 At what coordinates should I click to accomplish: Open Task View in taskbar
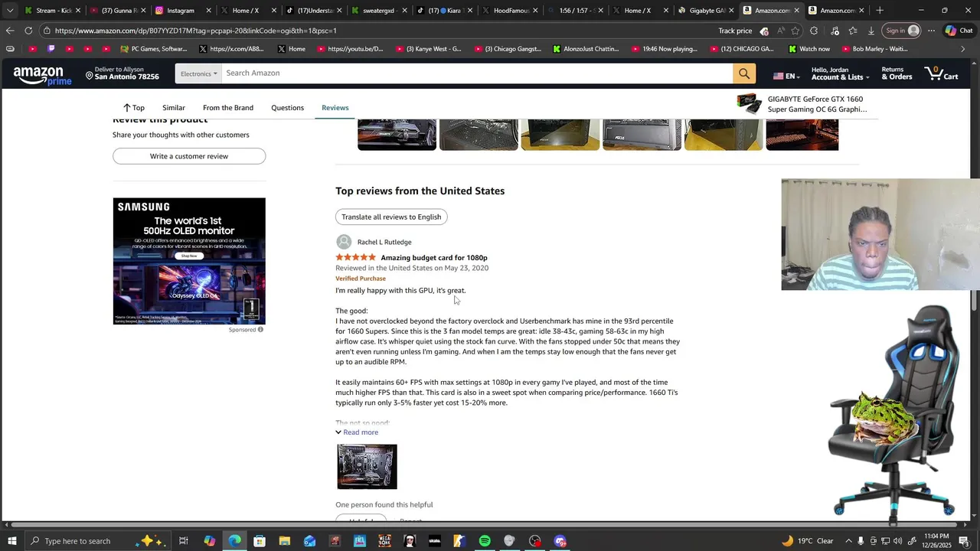coord(184,541)
